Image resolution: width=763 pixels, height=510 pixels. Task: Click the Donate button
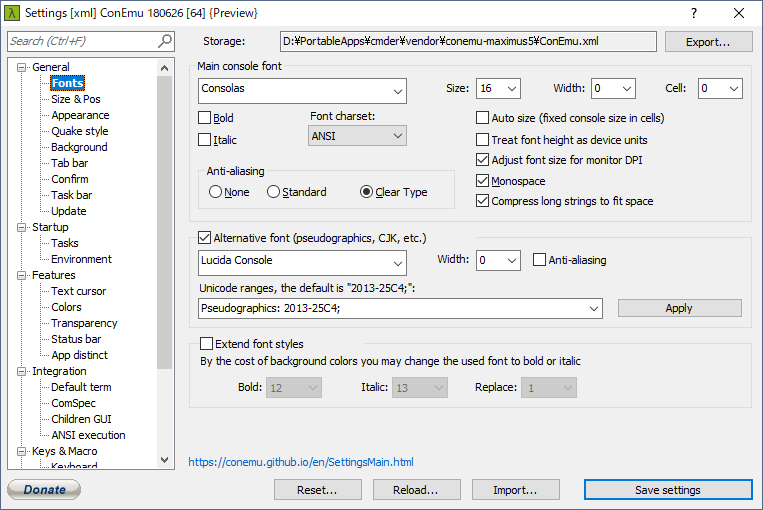point(44,490)
